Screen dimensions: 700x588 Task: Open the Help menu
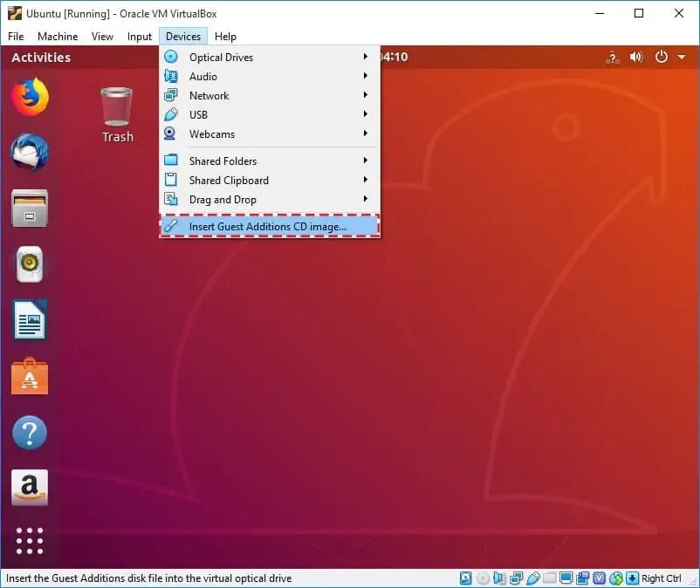coord(225,37)
